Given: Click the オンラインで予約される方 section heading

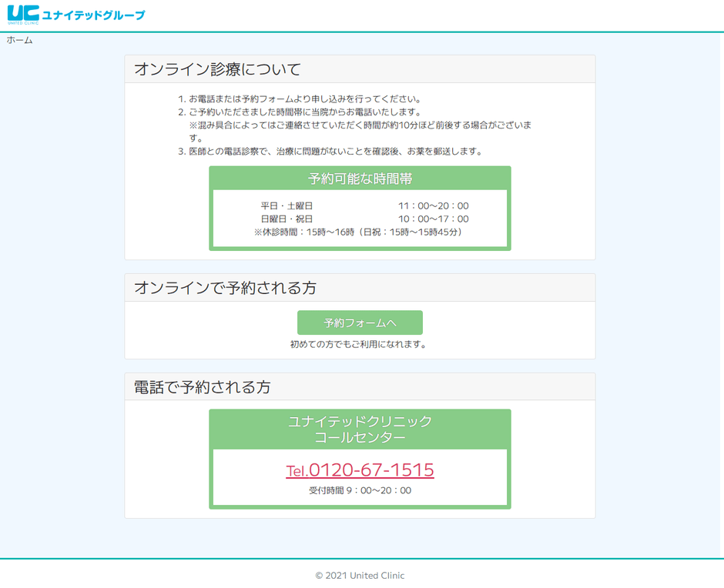Looking at the screenshot, I should click(225, 288).
